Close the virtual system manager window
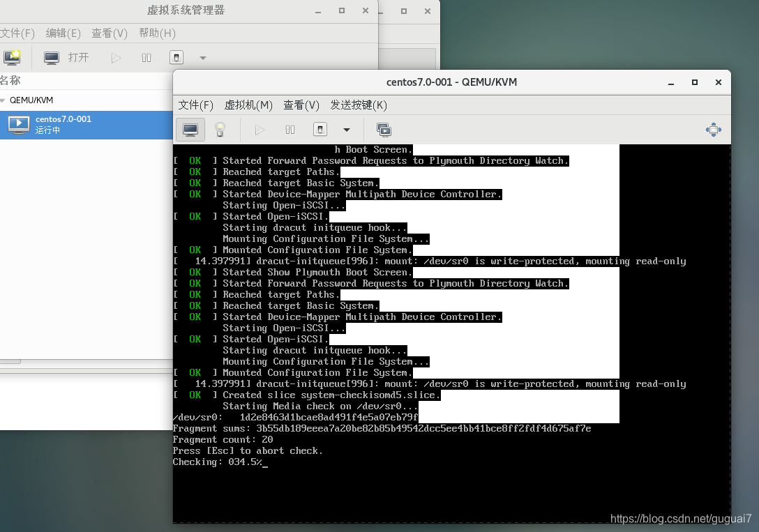This screenshot has height=532, width=759. point(366,10)
